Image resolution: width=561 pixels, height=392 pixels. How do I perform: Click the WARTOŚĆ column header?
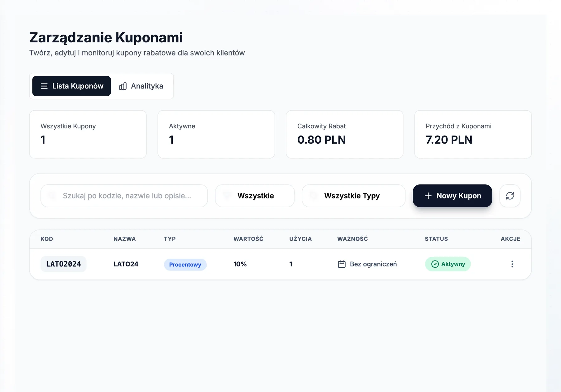pos(248,239)
